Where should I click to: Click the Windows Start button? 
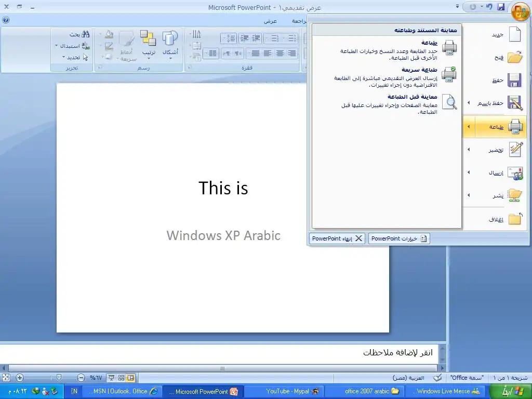(511, 392)
